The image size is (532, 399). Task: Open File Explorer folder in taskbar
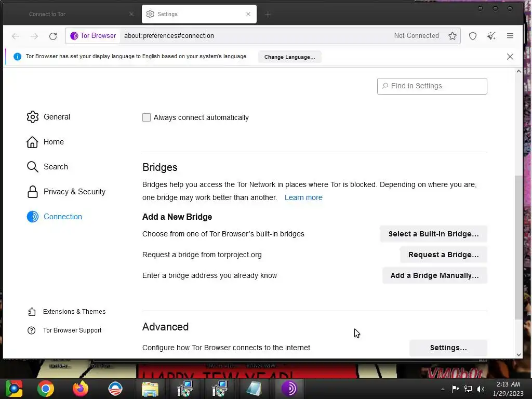(150, 389)
